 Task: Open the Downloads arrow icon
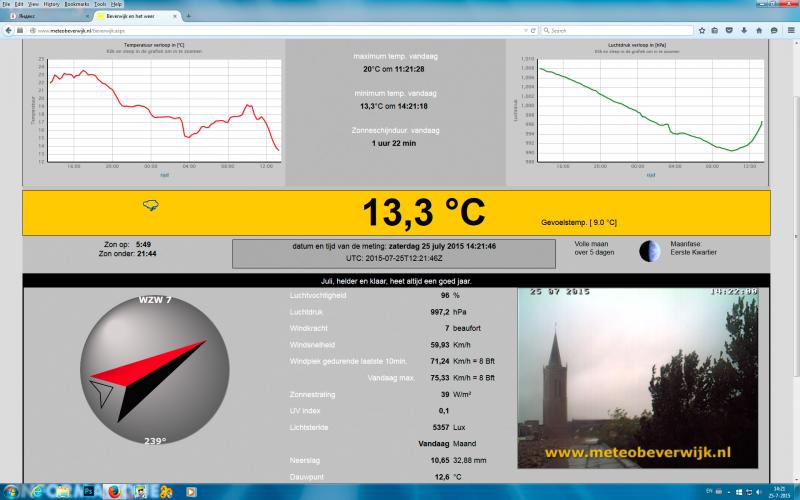pyautogui.click(x=744, y=31)
